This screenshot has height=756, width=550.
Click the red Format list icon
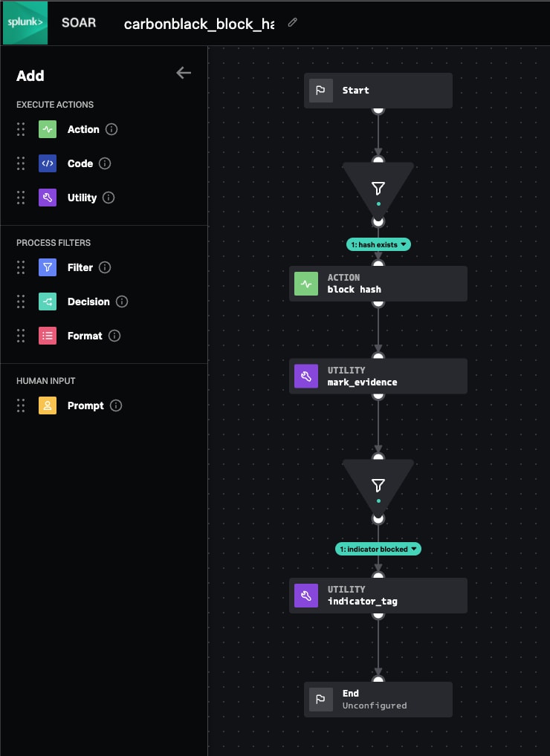[48, 336]
